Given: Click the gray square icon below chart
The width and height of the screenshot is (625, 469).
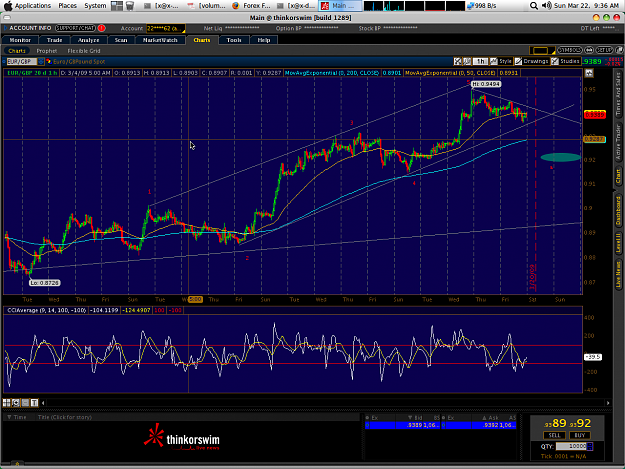Looking at the screenshot, I should [25, 403].
